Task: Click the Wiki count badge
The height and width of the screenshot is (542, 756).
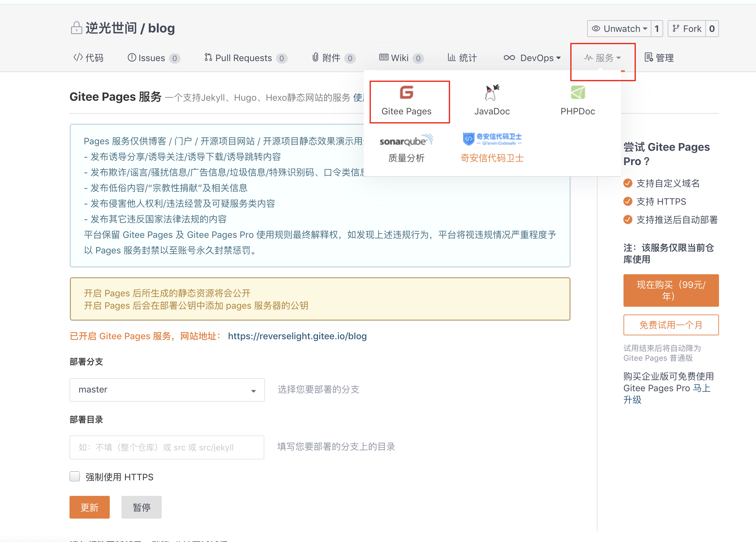Action: (x=418, y=58)
